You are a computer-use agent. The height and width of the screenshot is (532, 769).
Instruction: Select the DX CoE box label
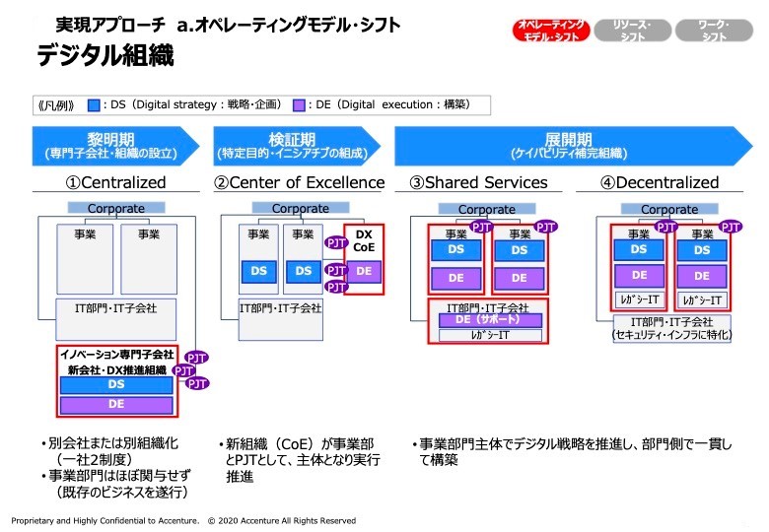click(x=364, y=241)
